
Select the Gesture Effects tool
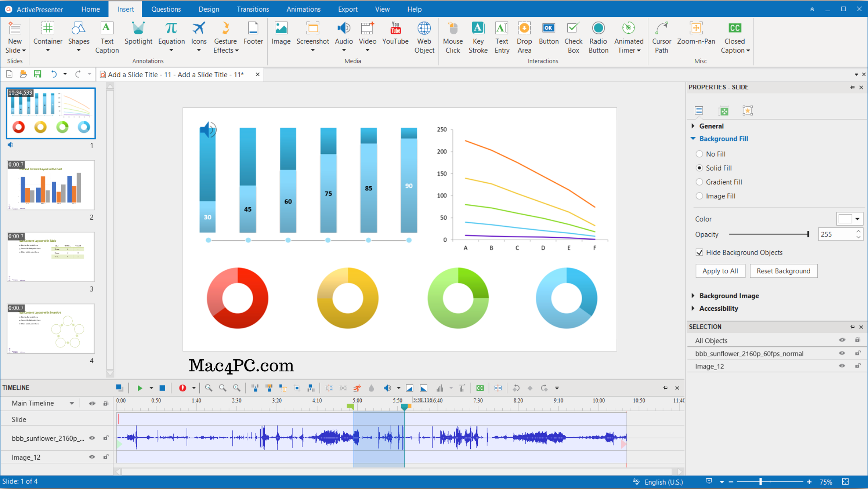pos(225,37)
